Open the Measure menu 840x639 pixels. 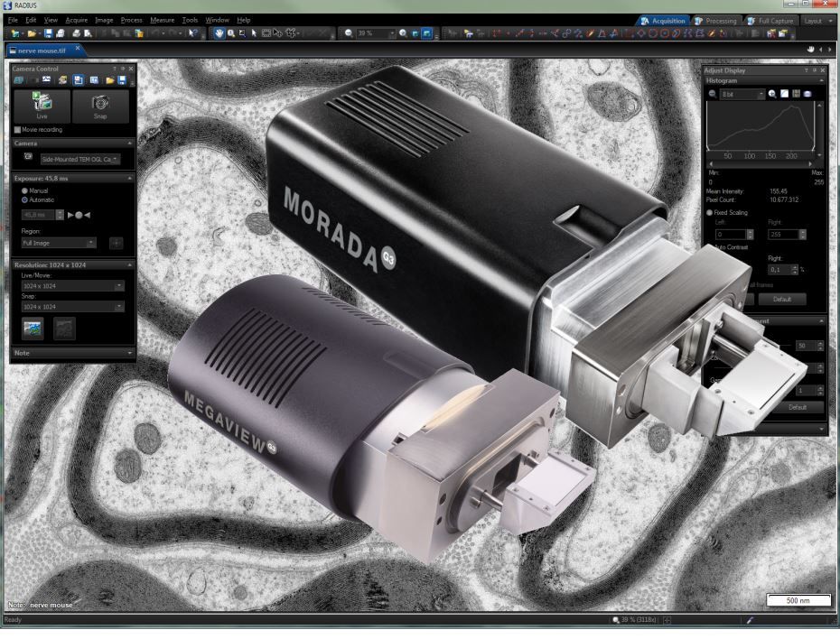(163, 20)
